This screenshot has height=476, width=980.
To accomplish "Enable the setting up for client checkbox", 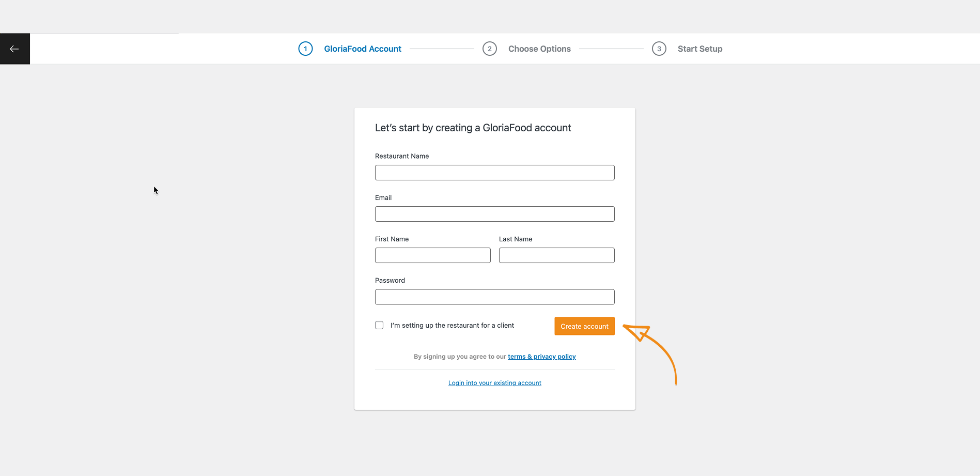I will click(x=379, y=325).
